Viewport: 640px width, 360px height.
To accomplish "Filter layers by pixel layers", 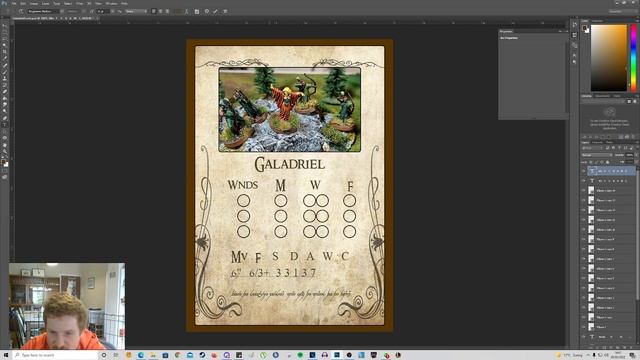I will click(607, 148).
